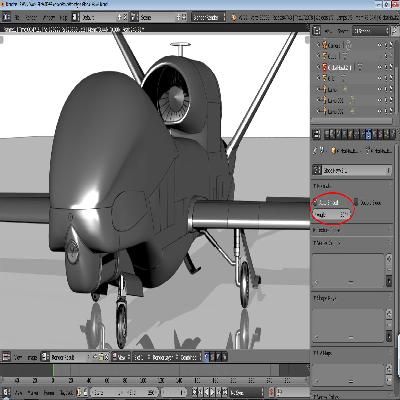Open the Outliner display mode dropdown
400x400 pixels.
tap(371, 31)
